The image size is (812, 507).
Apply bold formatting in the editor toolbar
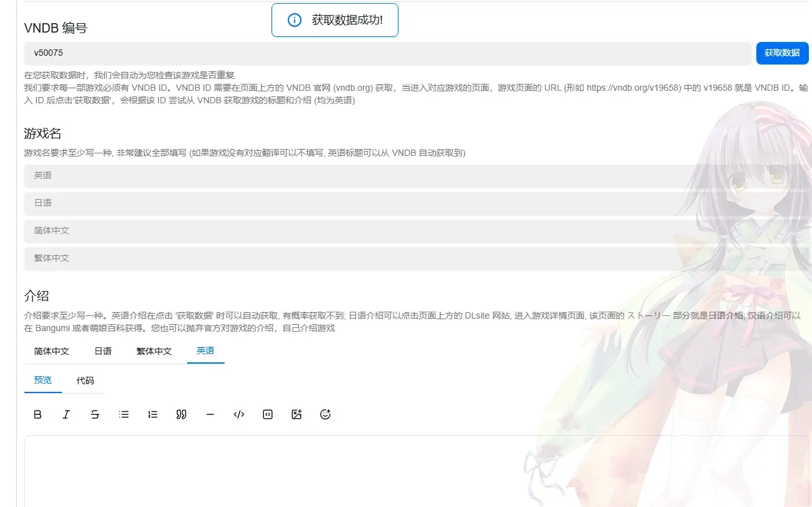click(38, 414)
